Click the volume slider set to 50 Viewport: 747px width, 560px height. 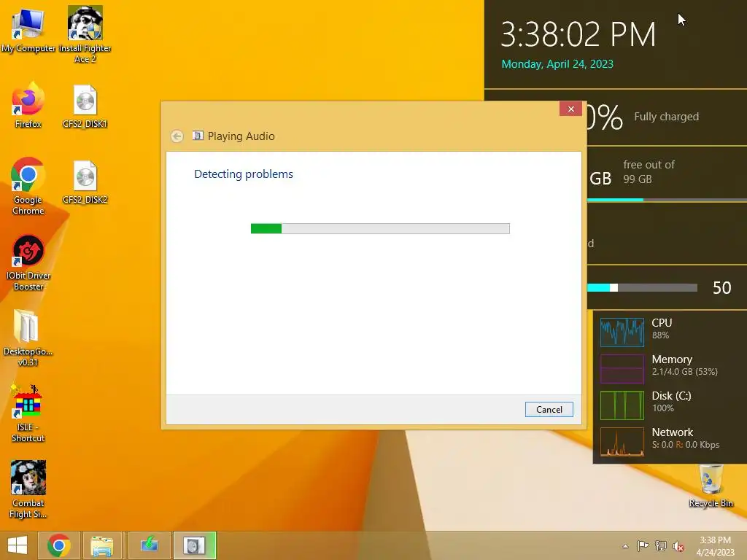(x=642, y=287)
